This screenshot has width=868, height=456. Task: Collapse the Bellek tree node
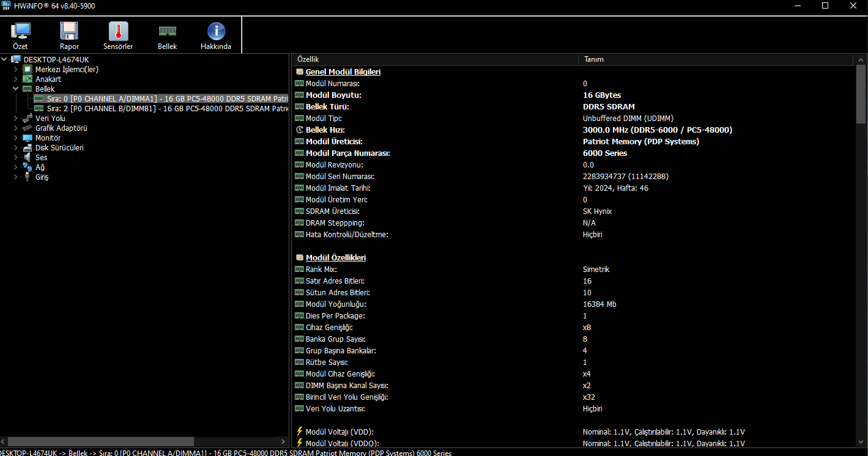pos(16,89)
